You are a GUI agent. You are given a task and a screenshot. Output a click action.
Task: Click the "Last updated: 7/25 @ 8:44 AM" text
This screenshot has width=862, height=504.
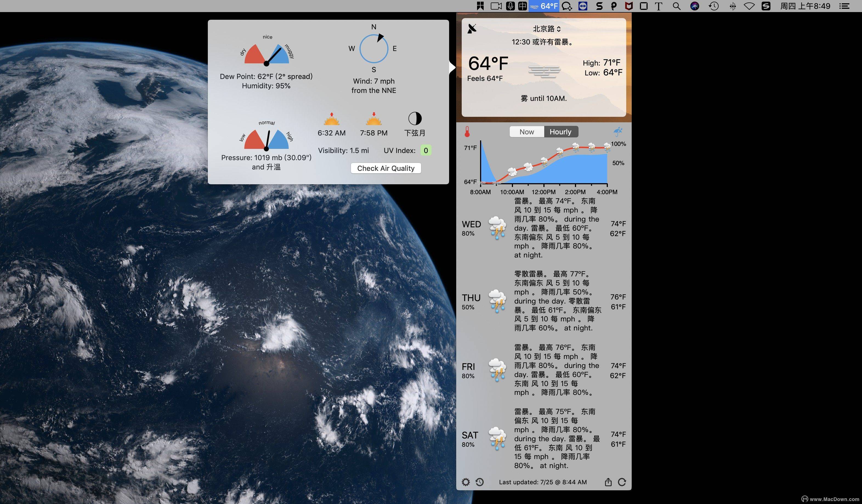click(x=543, y=482)
